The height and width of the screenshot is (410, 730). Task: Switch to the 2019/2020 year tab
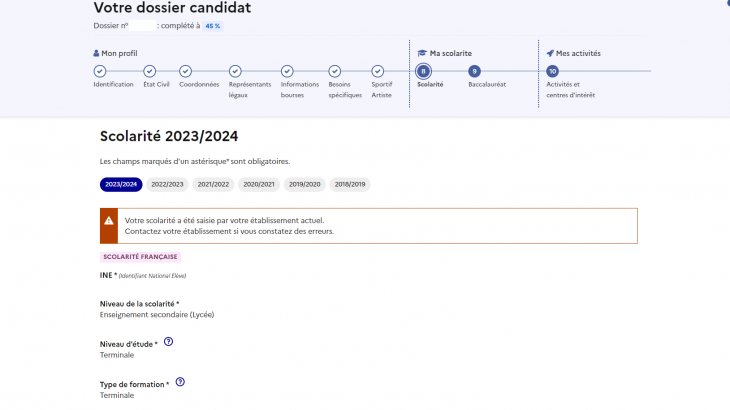[305, 184]
